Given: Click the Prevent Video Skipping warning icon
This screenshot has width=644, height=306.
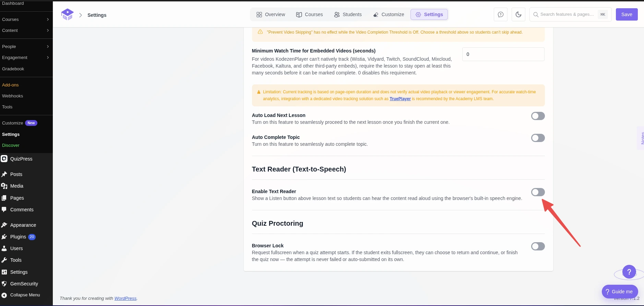Looking at the screenshot, I should (x=260, y=32).
